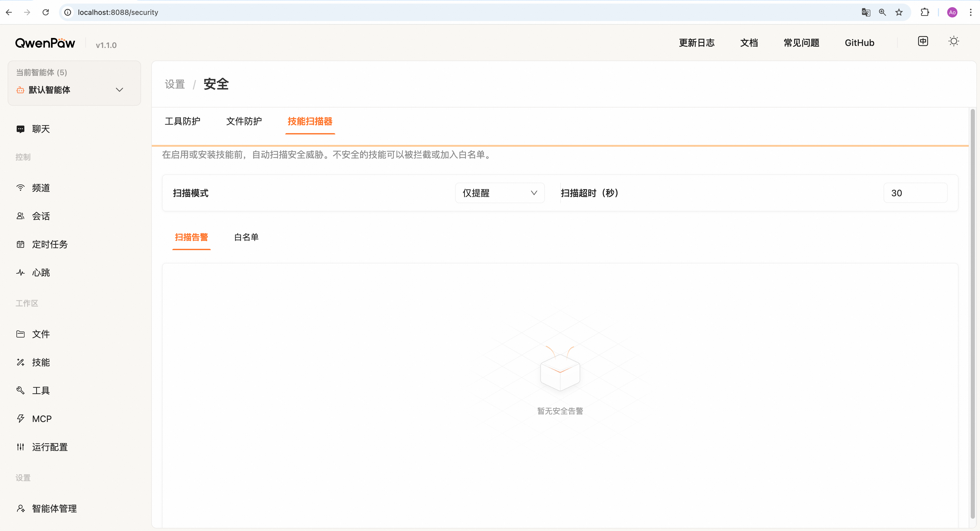Click the wand icon beside 技能
The width and height of the screenshot is (980, 531).
(x=21, y=362)
